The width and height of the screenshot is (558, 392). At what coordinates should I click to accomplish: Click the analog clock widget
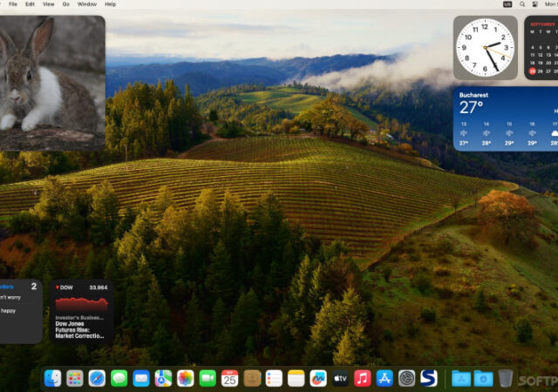[485, 47]
